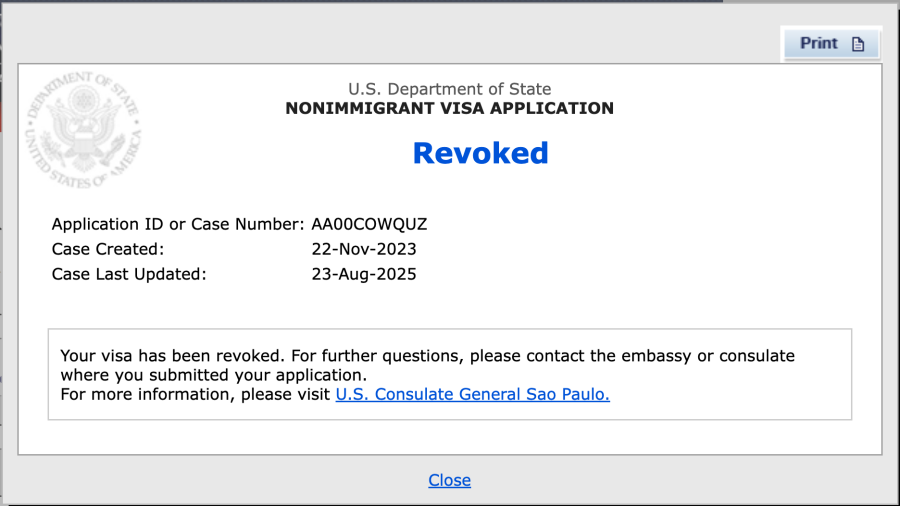900x506 pixels.
Task: Click the Print button
Action: pos(830,44)
